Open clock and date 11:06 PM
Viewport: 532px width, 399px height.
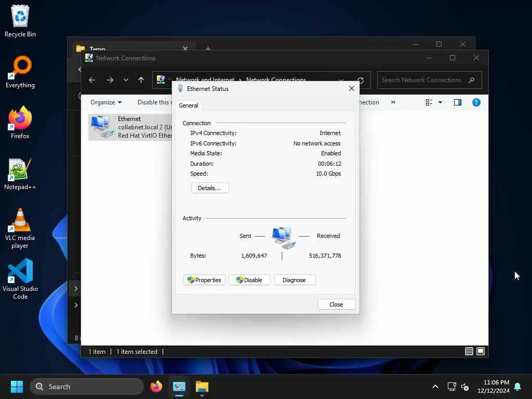pyautogui.click(x=494, y=387)
